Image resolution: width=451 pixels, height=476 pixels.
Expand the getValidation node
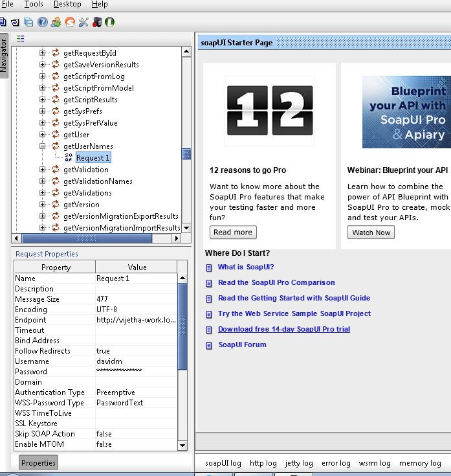[43, 170]
